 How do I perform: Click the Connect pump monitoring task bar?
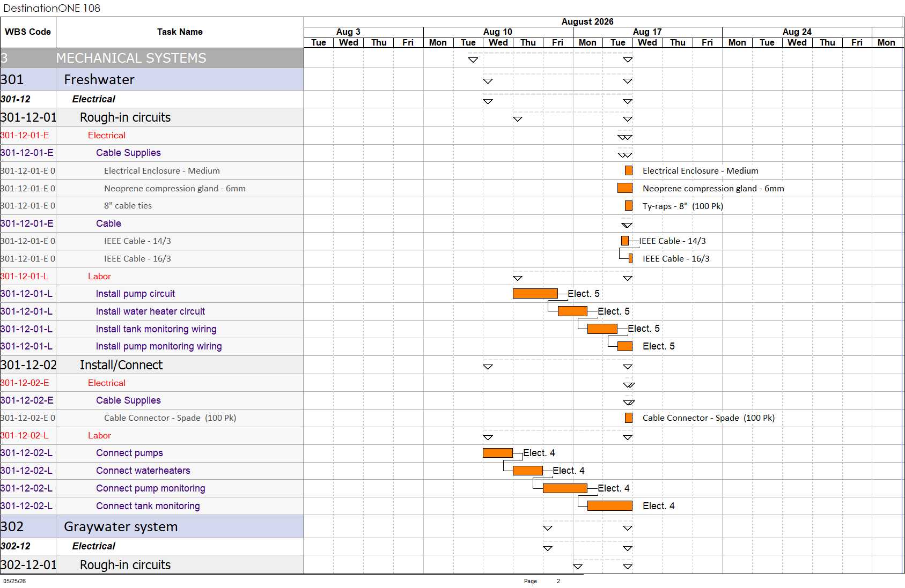[x=565, y=488]
